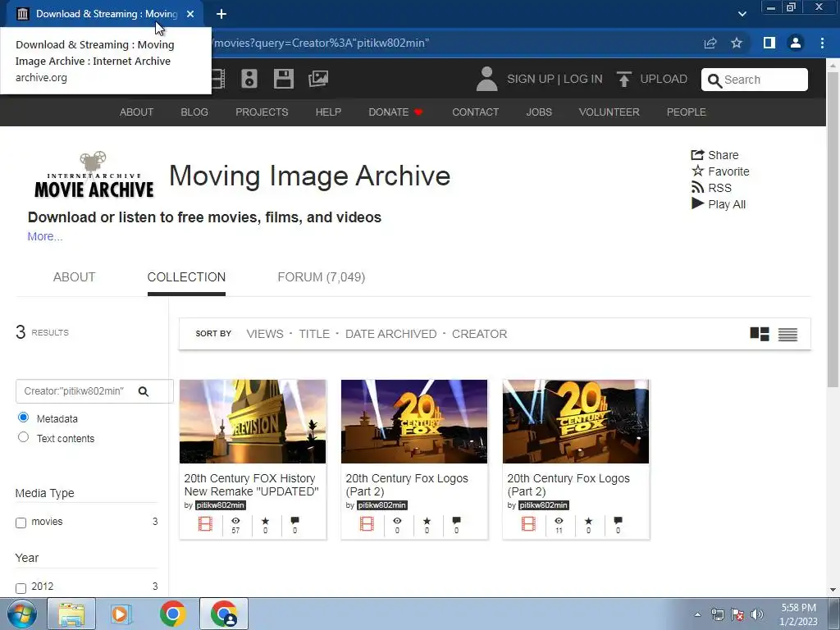Open 20th Century FOX History thumbnail
This screenshot has width=840, height=630.
tap(253, 422)
